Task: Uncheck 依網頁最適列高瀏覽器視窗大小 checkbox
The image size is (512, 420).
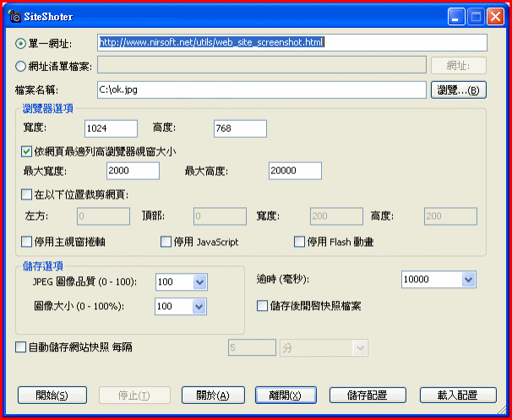Action: [27, 152]
